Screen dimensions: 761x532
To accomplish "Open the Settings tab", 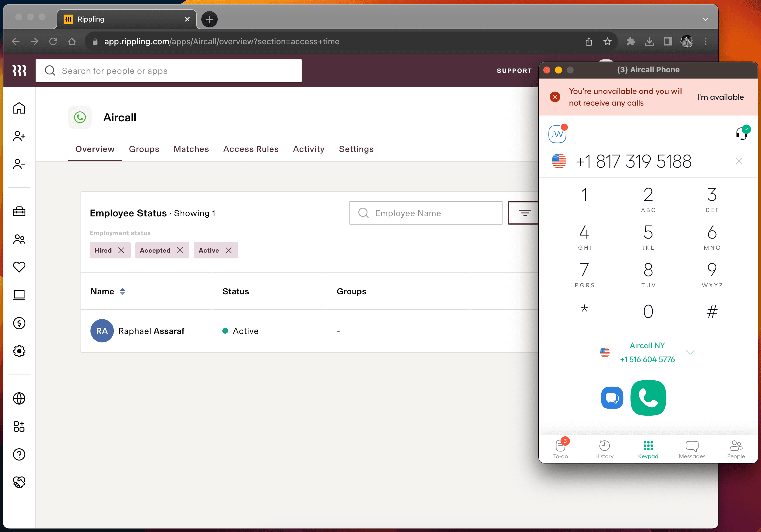I will coord(356,149).
